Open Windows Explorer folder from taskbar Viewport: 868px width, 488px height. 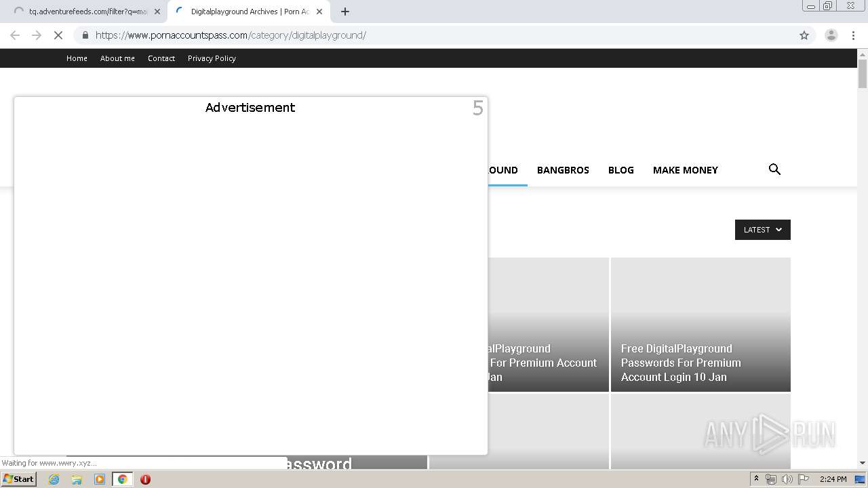(x=77, y=479)
